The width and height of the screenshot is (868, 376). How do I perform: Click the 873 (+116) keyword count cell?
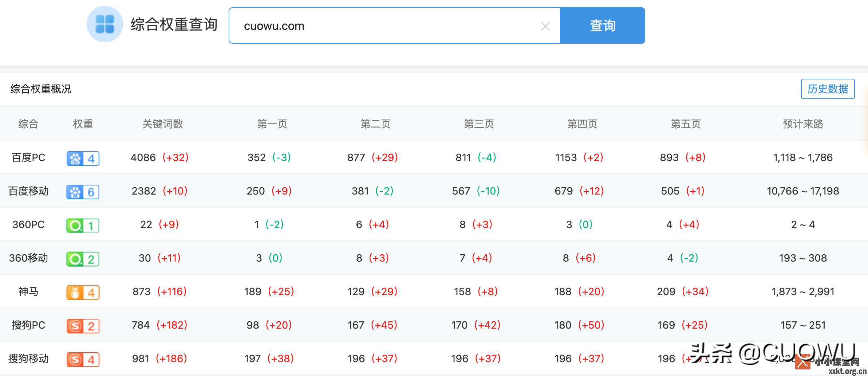(x=159, y=291)
